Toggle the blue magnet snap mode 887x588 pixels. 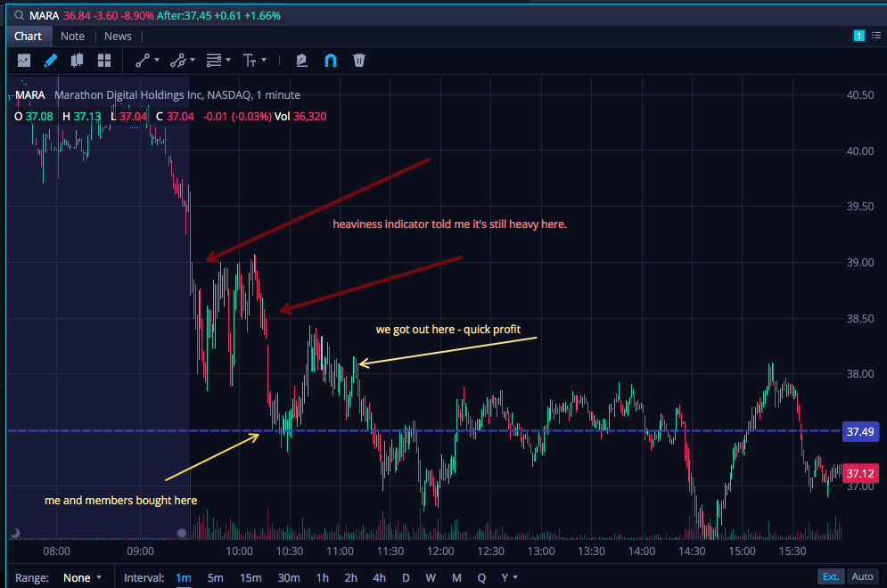331,60
